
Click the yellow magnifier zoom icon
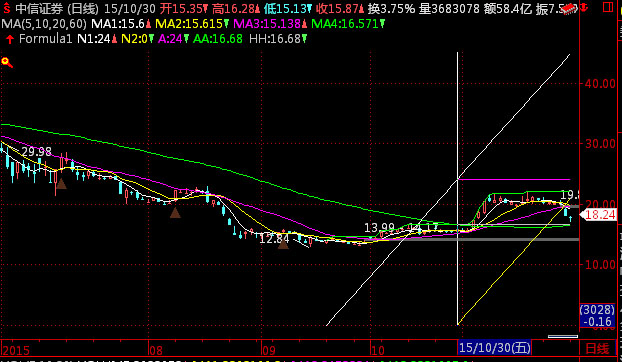point(7,63)
